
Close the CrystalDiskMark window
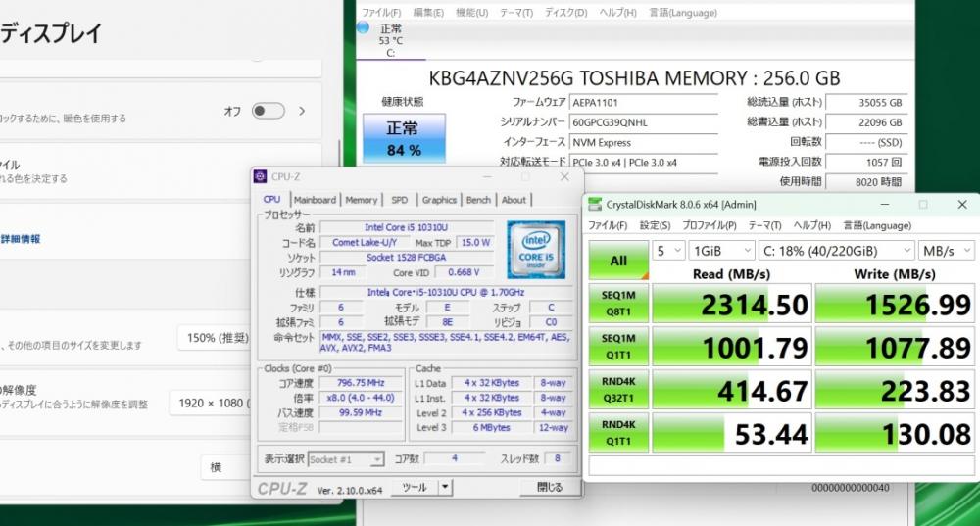pyautogui.click(x=962, y=205)
